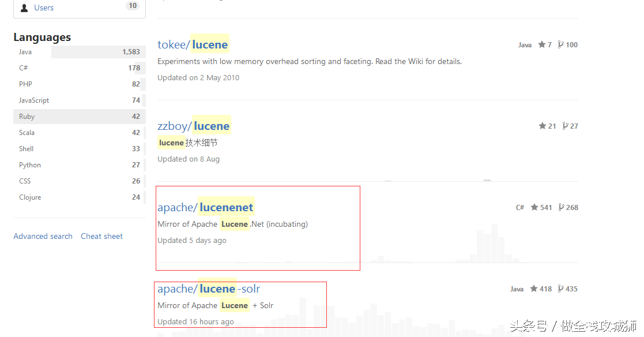644x337 pixels.
Task: Click the tokee/lucene description text
Action: click(x=310, y=62)
